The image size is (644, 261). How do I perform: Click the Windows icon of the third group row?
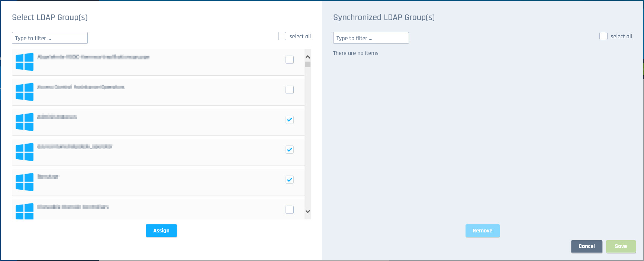tap(25, 122)
